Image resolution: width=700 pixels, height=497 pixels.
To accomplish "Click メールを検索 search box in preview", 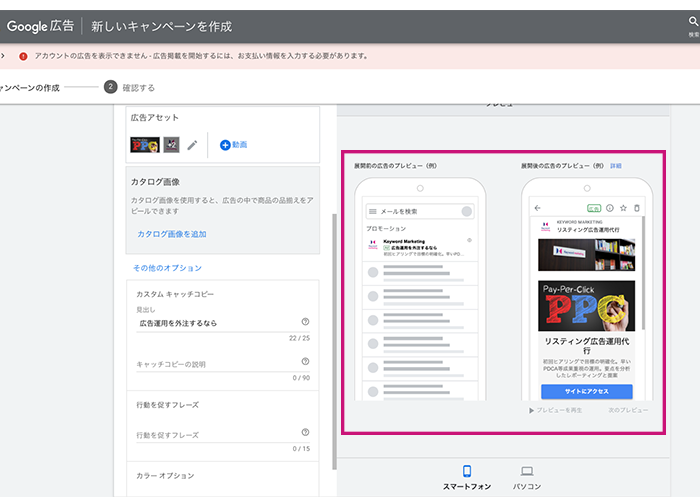I will coord(420,211).
